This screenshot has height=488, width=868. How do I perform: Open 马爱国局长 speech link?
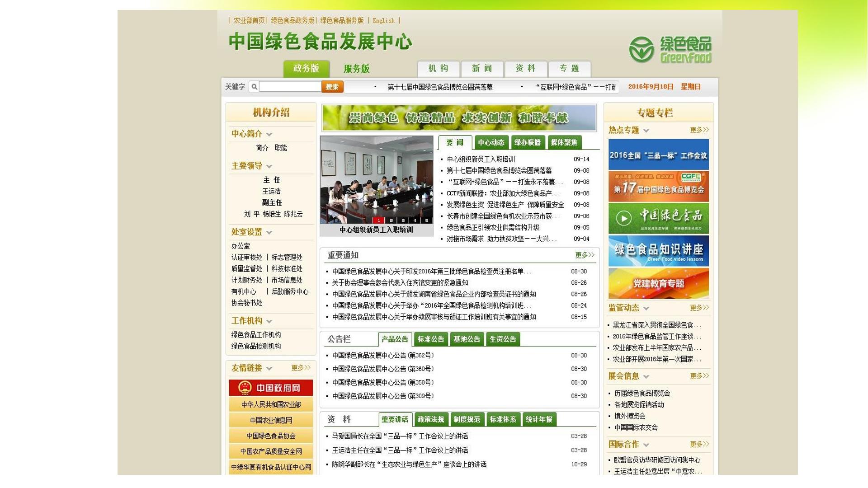(x=400, y=436)
